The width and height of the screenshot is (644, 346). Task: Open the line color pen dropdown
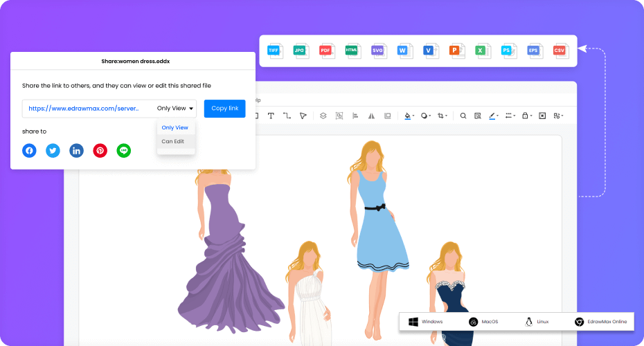click(x=494, y=116)
